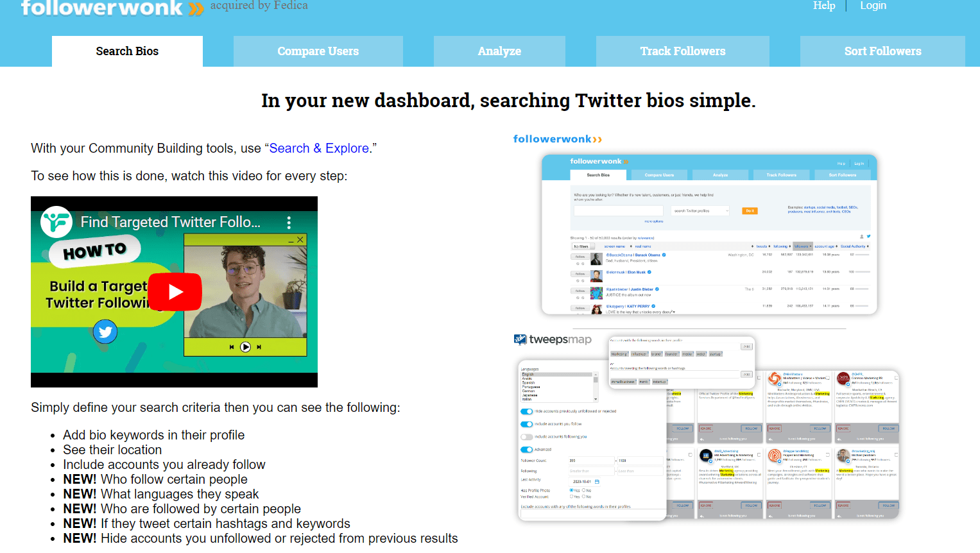The height and width of the screenshot is (553, 980).
Task: Click the small blue followerwonk logo above screenshot
Action: (558, 139)
